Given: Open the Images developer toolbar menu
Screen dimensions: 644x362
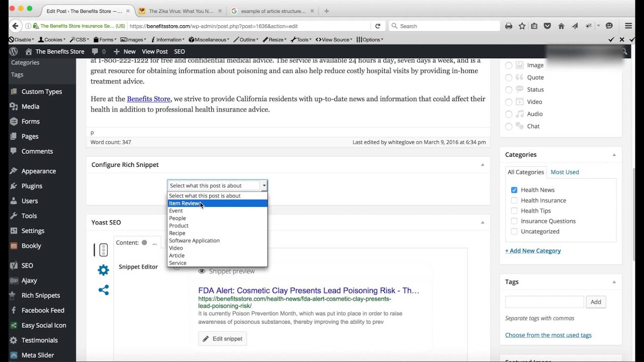Looking at the screenshot, I should (133, 40).
